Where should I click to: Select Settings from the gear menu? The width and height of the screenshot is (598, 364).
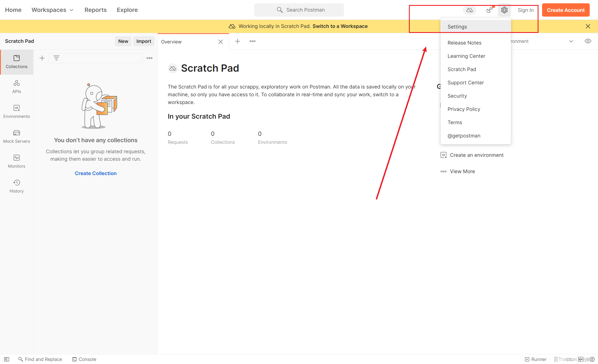click(476, 27)
